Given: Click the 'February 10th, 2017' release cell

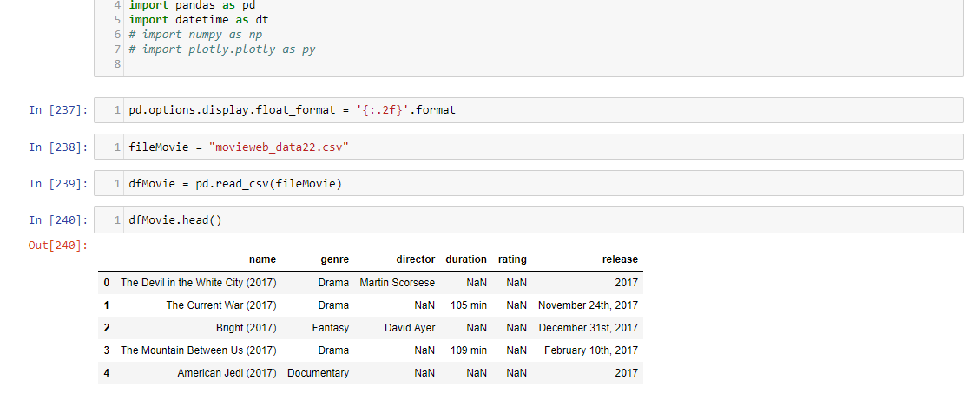Looking at the screenshot, I should (590, 350).
